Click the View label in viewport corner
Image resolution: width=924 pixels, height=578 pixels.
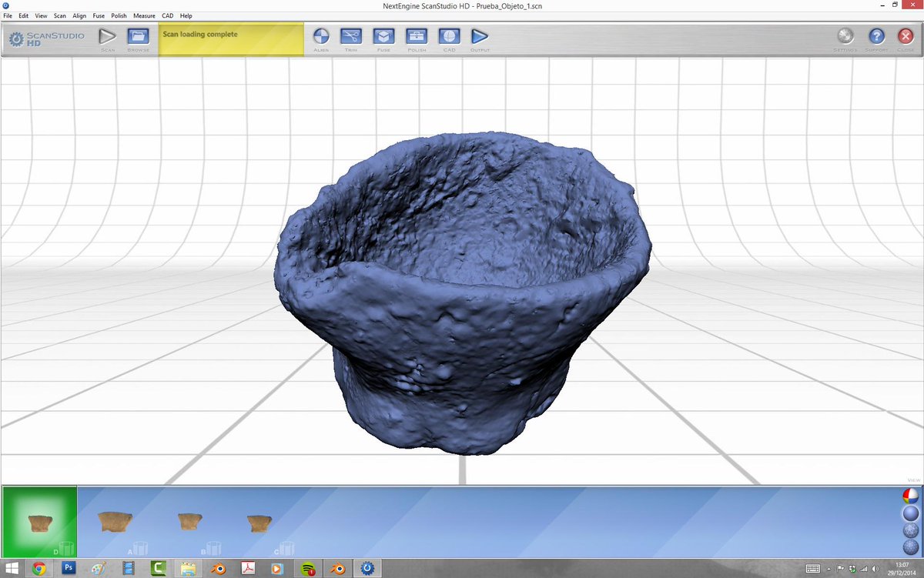(x=913, y=479)
